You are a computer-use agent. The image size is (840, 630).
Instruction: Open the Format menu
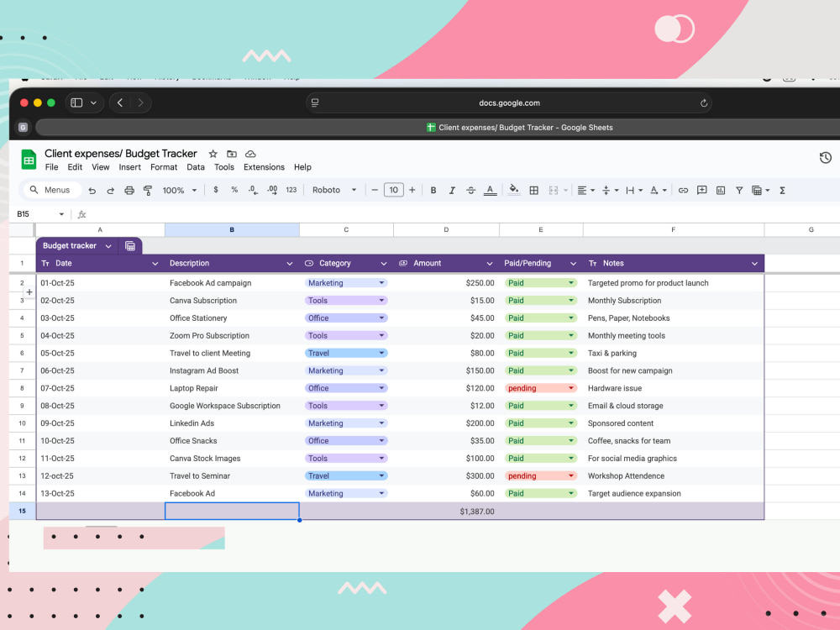[164, 167]
